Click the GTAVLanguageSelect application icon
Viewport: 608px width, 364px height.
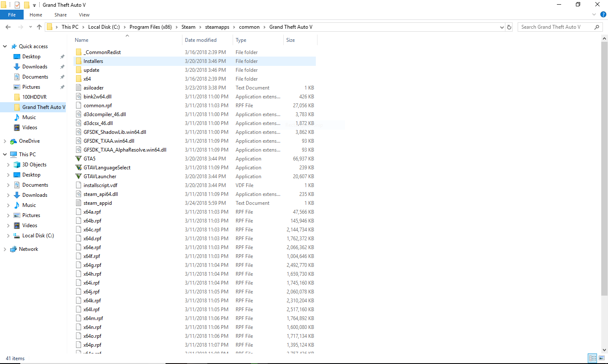point(79,168)
